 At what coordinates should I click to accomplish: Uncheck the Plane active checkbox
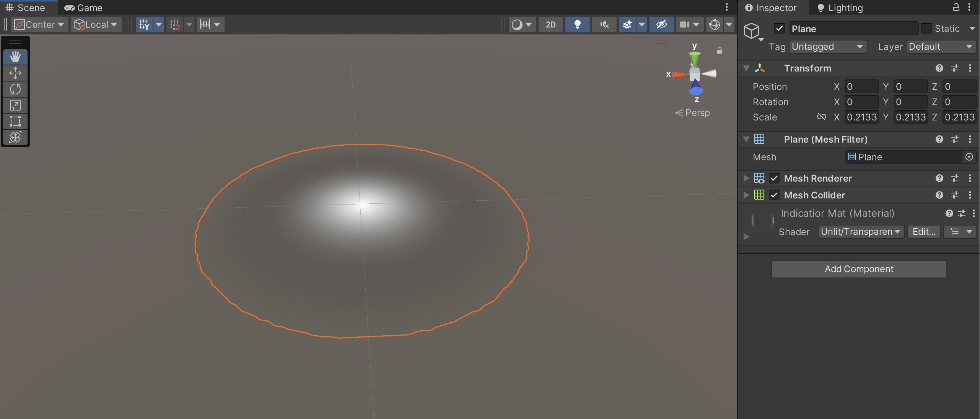tap(779, 29)
